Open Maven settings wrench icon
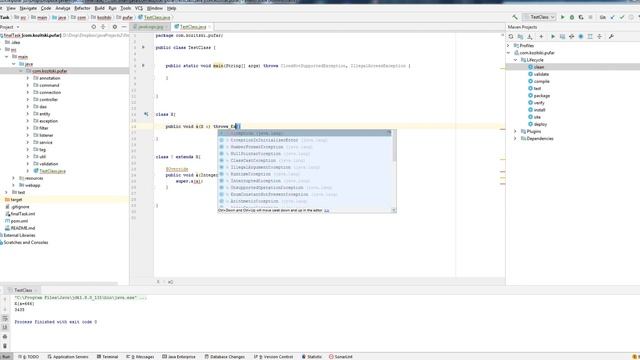The image size is (640, 360). coord(611,36)
